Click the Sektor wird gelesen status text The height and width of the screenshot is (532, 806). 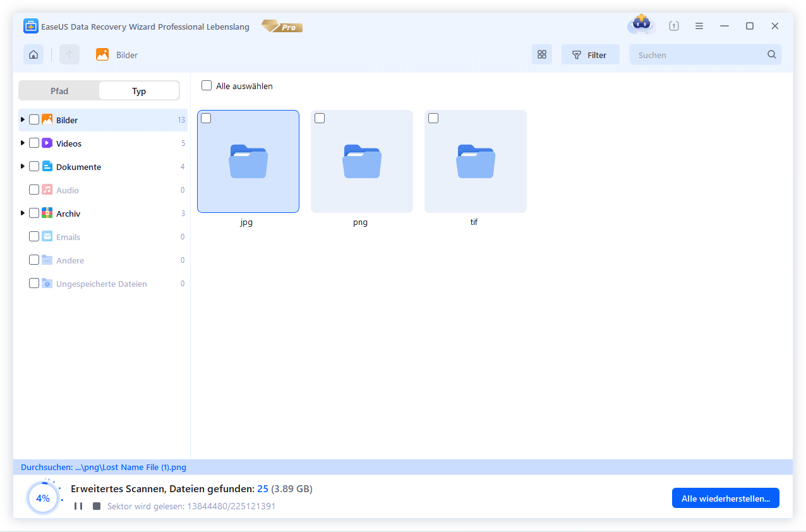pos(191,506)
